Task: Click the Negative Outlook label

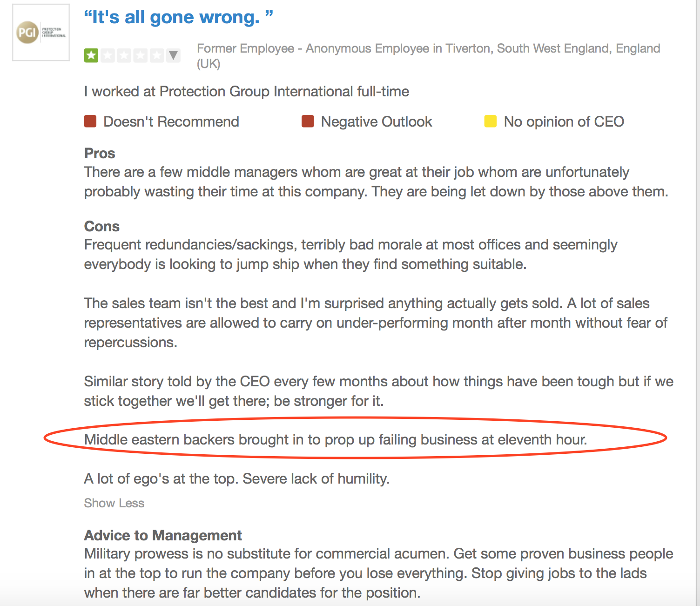Action: pos(377,121)
